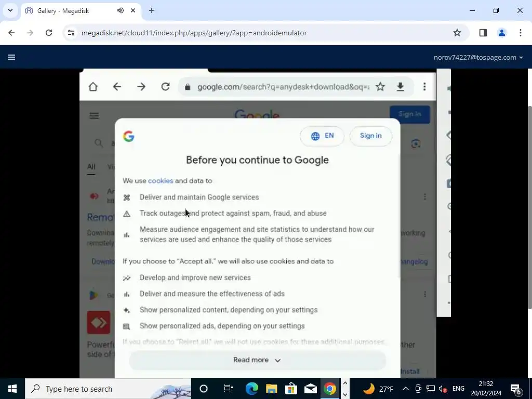
Task: Click Google Lens camera search icon
Action: [x=416, y=143]
